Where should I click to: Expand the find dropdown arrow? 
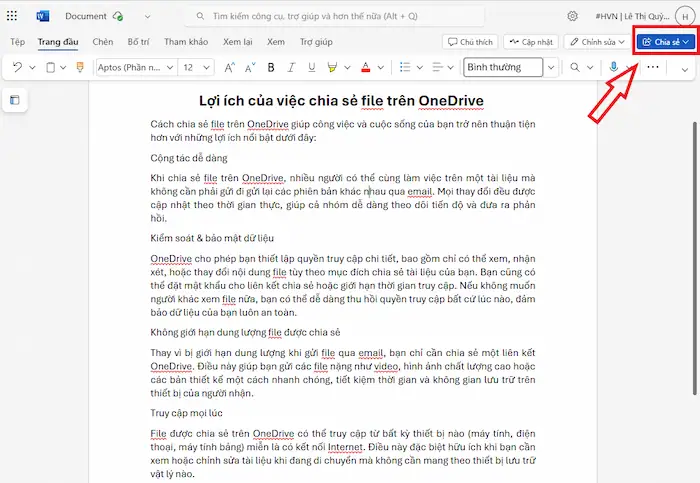pyautogui.click(x=590, y=68)
